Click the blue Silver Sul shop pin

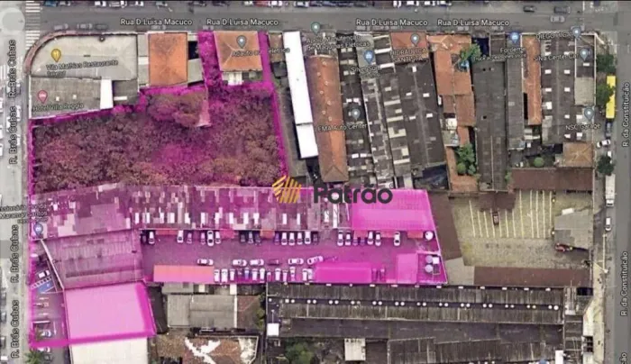click(369, 56)
